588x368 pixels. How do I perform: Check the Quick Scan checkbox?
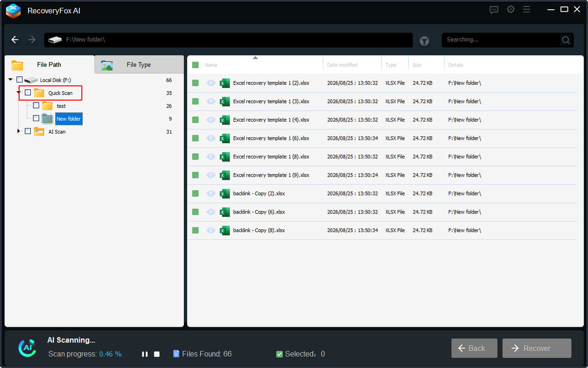[28, 92]
